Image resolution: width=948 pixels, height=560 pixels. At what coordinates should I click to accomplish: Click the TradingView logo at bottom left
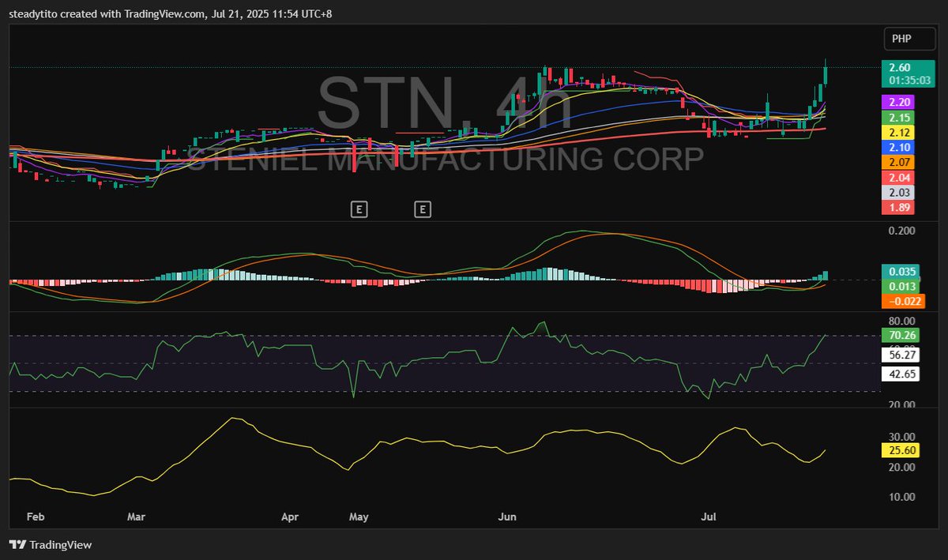[x=50, y=545]
